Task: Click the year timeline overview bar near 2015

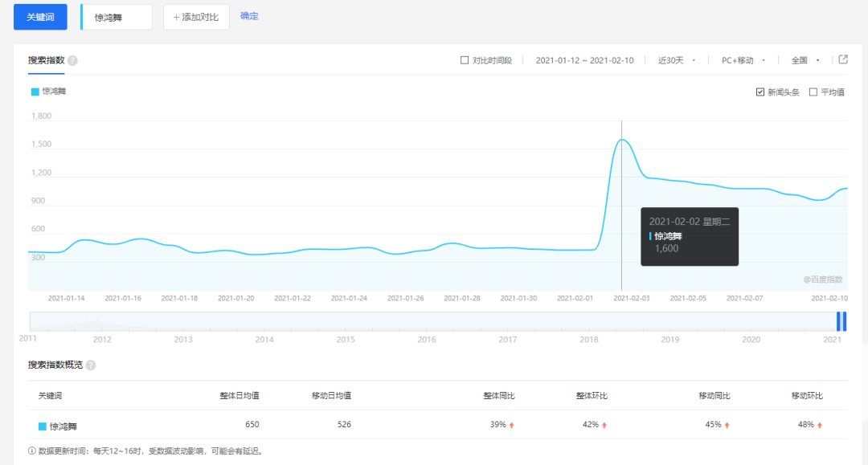Action: [346, 321]
